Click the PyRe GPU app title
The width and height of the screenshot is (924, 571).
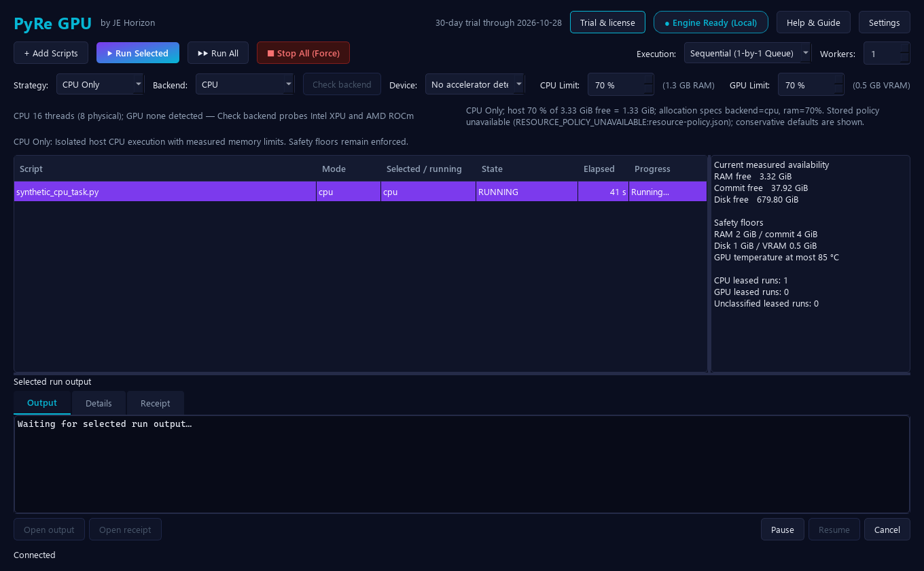click(52, 23)
